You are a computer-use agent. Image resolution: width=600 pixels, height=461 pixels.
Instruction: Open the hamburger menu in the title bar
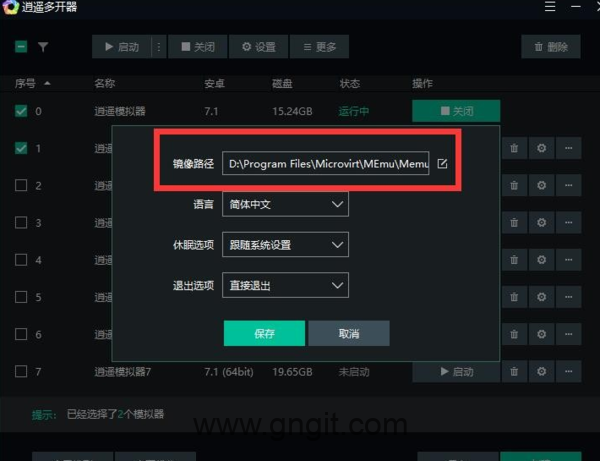pos(550,7)
